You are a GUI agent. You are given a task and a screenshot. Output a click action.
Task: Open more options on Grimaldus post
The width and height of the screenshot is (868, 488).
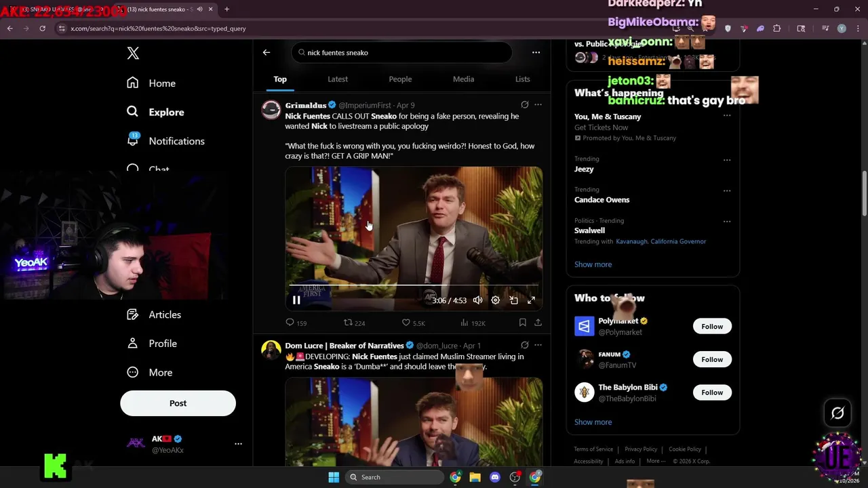click(x=538, y=105)
